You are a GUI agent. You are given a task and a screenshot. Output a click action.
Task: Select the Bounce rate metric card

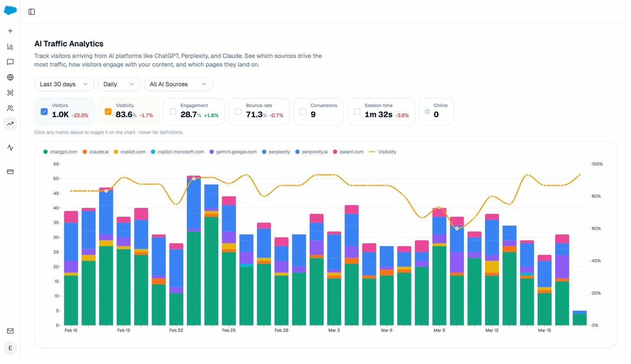pyautogui.click(x=259, y=111)
